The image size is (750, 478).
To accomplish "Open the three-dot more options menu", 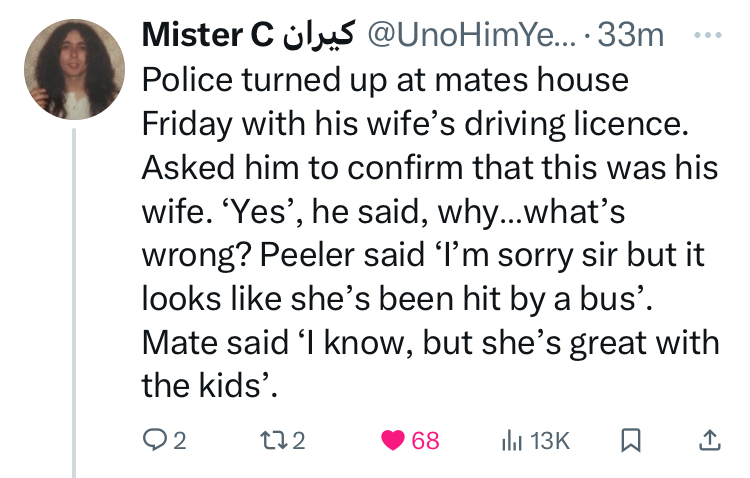I will coord(708,35).
